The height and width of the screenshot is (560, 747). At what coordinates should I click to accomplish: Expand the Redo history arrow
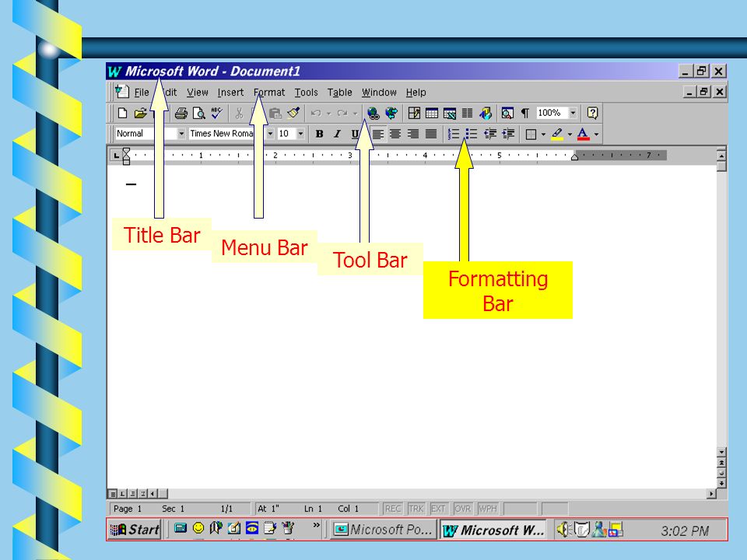[x=355, y=114]
